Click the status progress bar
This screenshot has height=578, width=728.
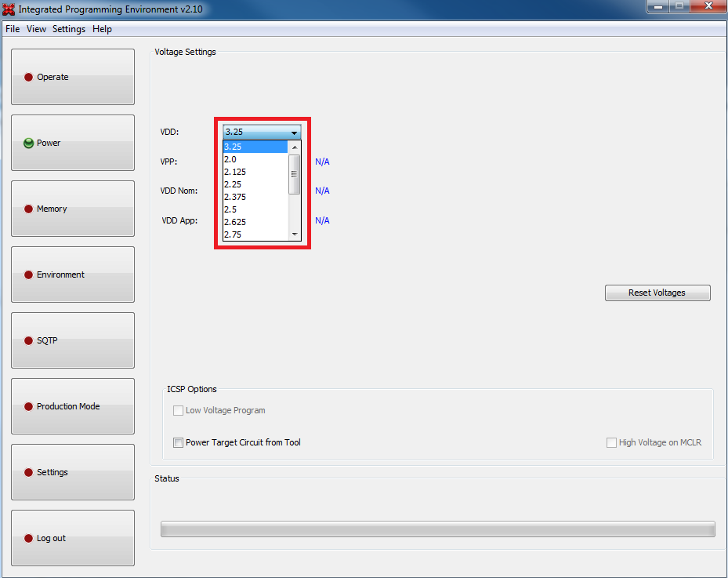437,529
